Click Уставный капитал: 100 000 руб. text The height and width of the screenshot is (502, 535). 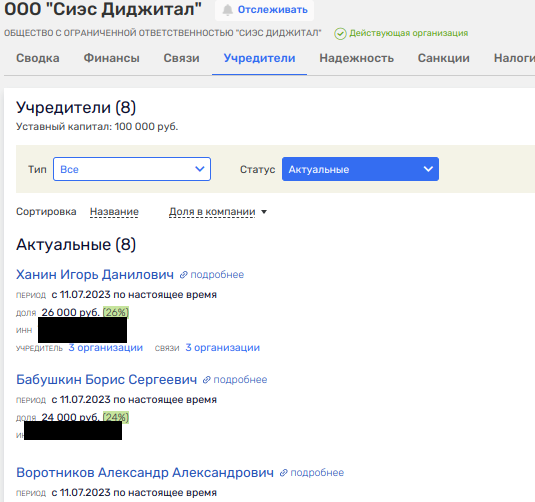[97, 127]
